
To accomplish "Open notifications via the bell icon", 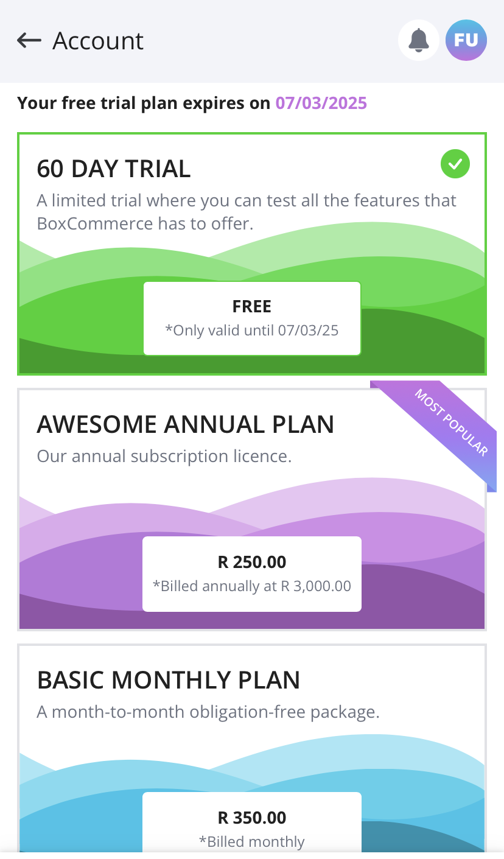I will [418, 40].
